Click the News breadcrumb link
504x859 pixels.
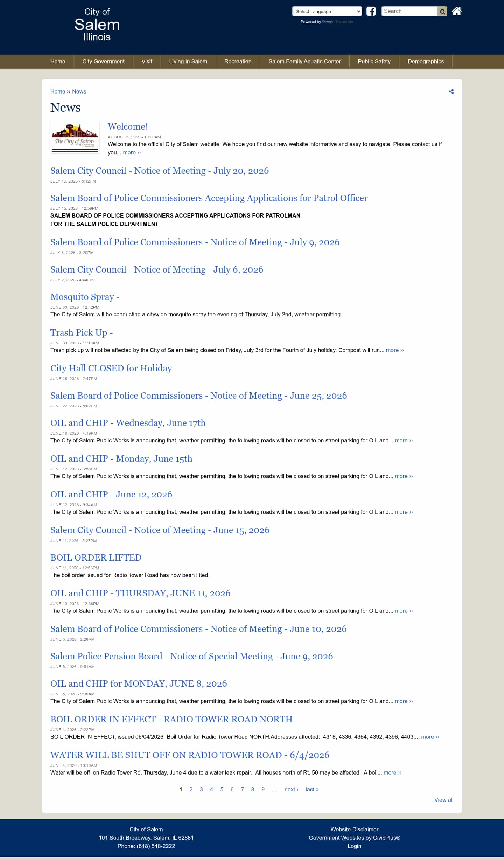pyautogui.click(x=79, y=91)
